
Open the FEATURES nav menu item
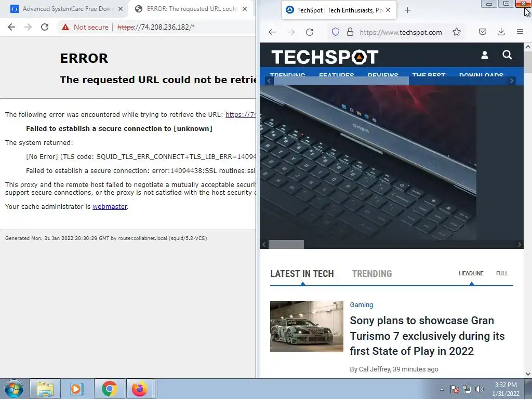point(336,75)
